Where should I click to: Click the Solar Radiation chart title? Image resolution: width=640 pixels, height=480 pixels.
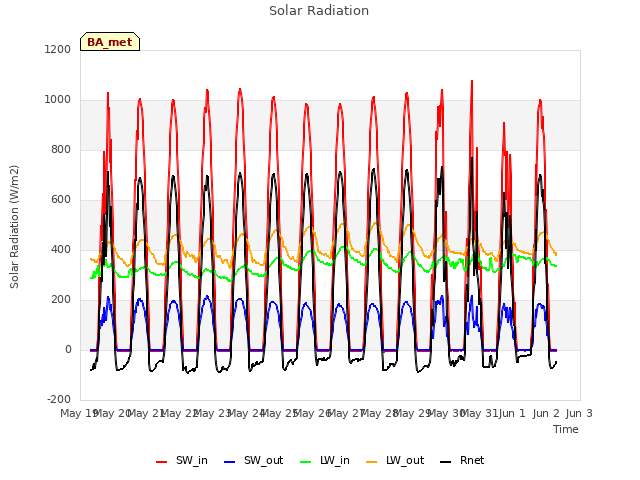click(319, 11)
